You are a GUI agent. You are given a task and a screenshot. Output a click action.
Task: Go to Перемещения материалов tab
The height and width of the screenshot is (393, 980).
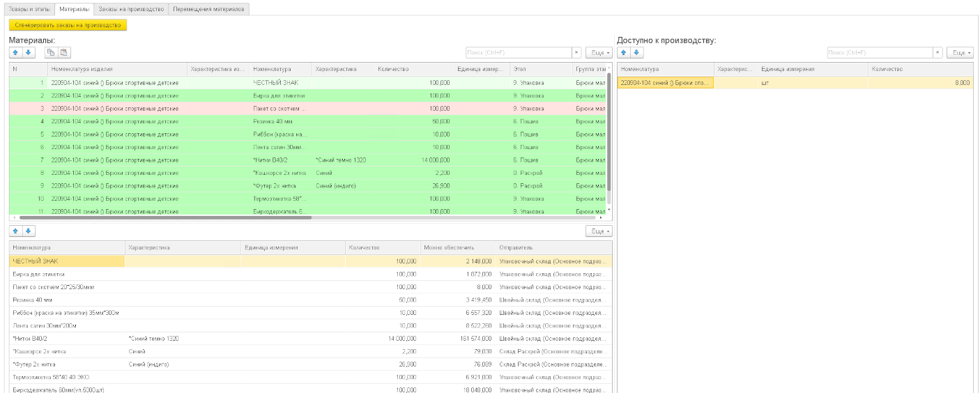[x=209, y=9]
